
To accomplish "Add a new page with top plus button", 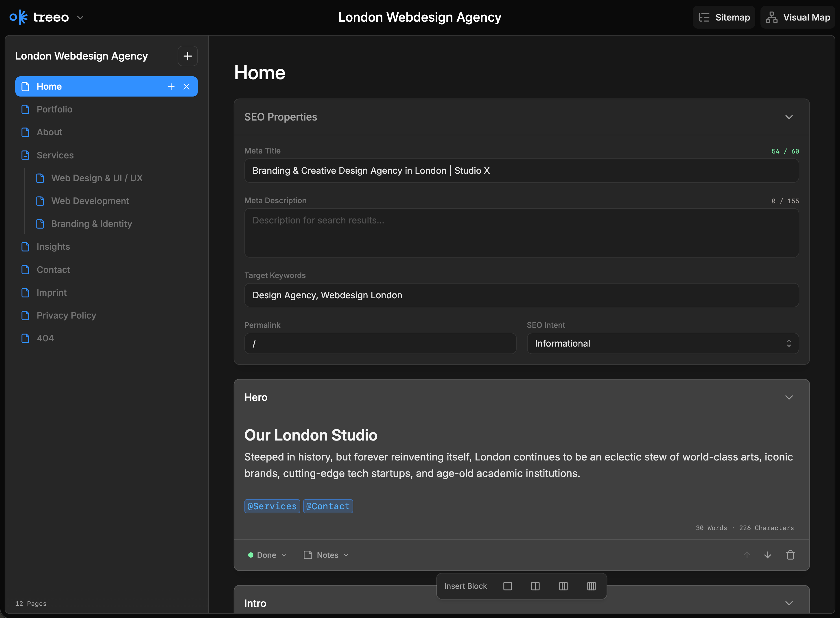I will (187, 56).
